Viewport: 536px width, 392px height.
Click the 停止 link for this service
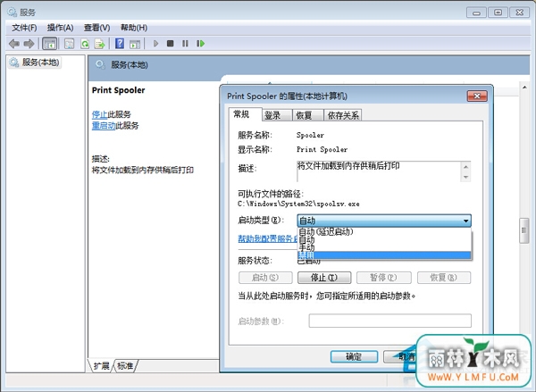point(99,114)
